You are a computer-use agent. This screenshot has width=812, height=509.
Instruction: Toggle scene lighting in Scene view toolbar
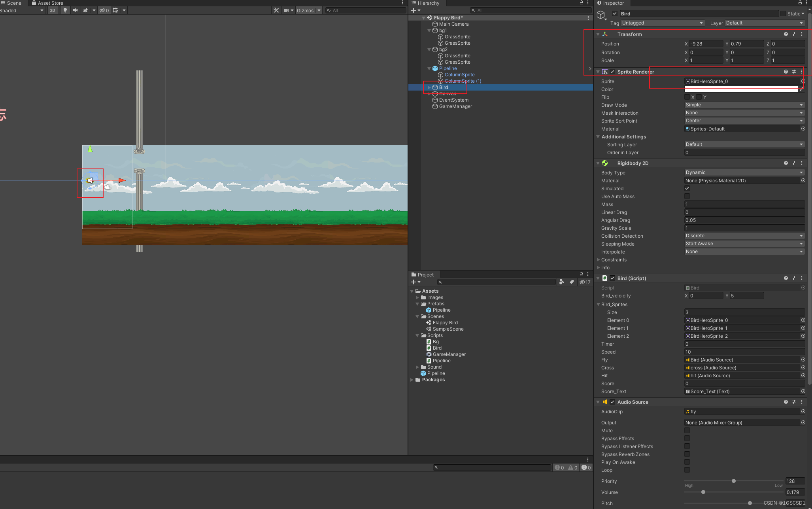pyautogui.click(x=65, y=10)
